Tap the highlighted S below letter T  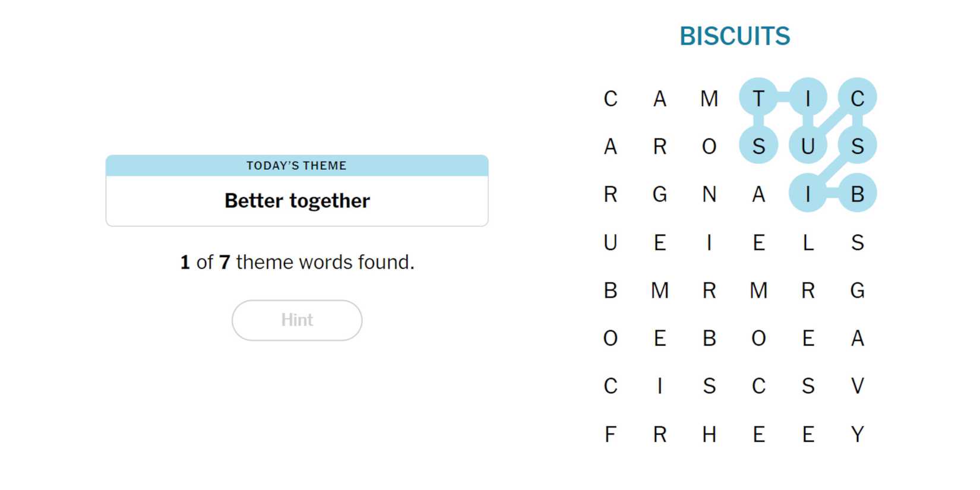pyautogui.click(x=758, y=146)
